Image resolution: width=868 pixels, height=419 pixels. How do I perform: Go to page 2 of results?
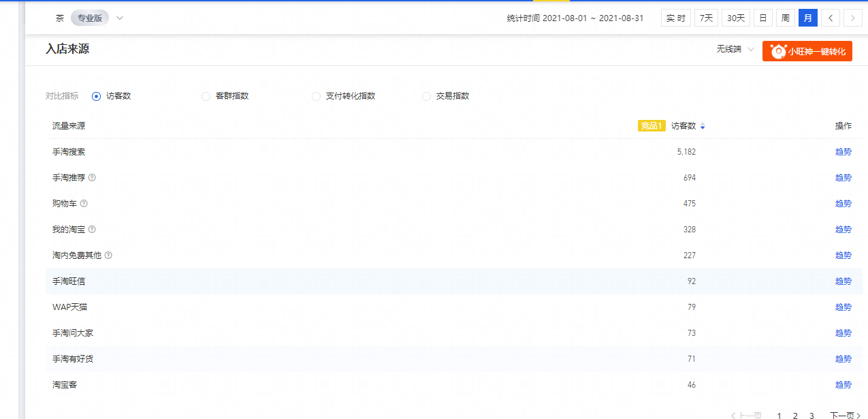tap(795, 415)
